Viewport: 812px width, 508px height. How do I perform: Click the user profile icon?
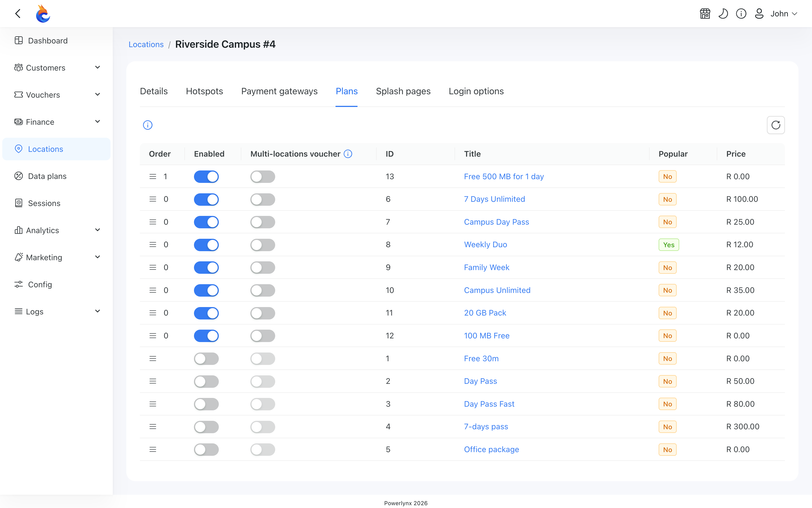(759, 14)
